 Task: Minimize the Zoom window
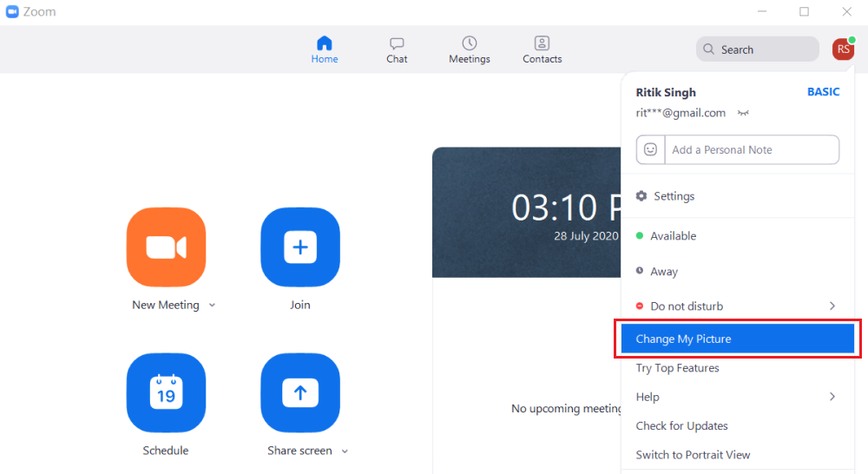[762, 11]
